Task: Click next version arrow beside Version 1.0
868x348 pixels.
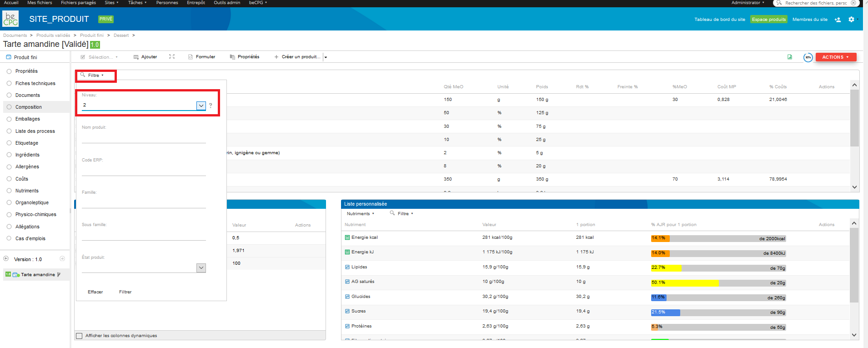Action: point(62,258)
